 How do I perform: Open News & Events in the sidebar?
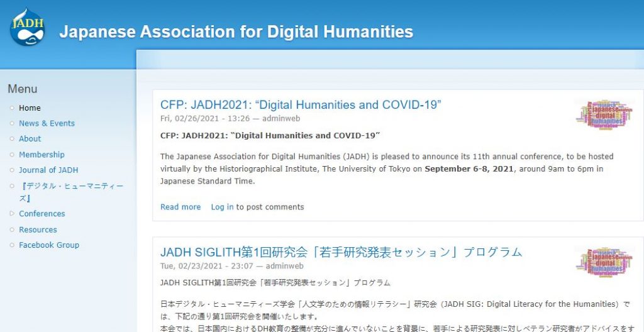point(47,123)
